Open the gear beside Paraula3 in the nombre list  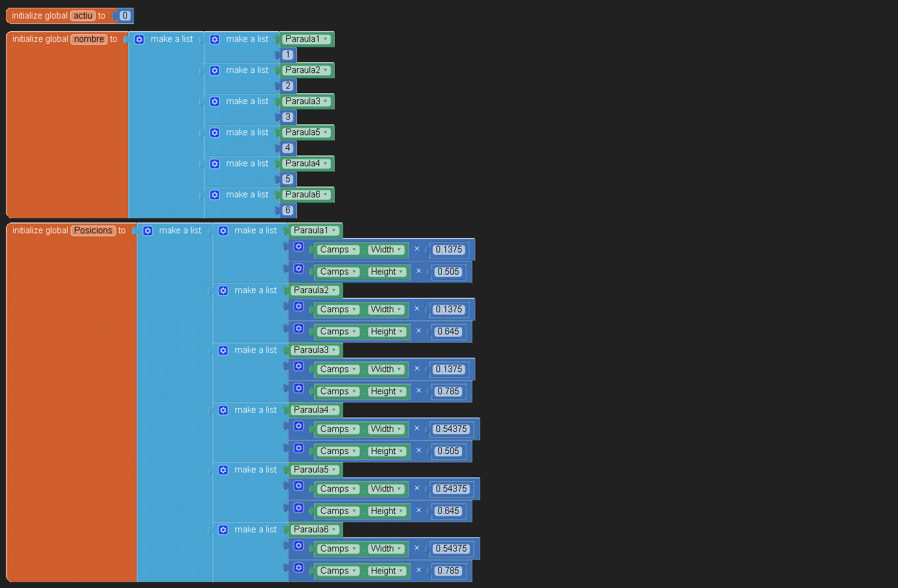tap(214, 102)
